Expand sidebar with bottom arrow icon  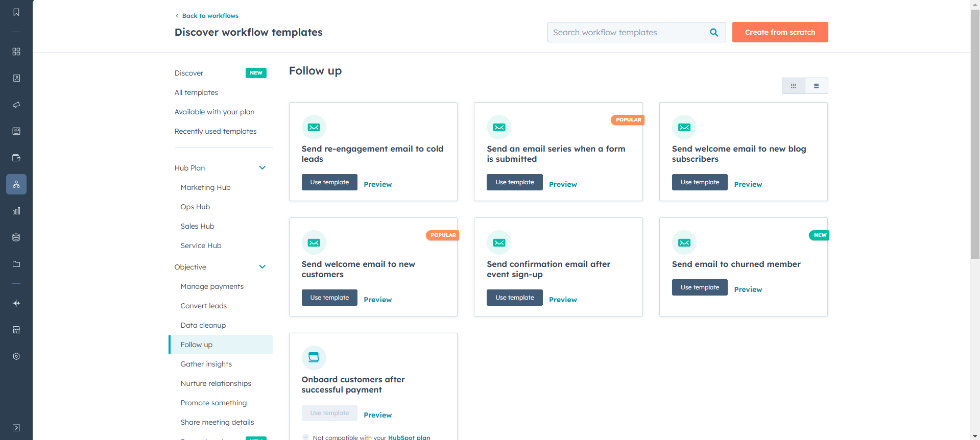16,428
